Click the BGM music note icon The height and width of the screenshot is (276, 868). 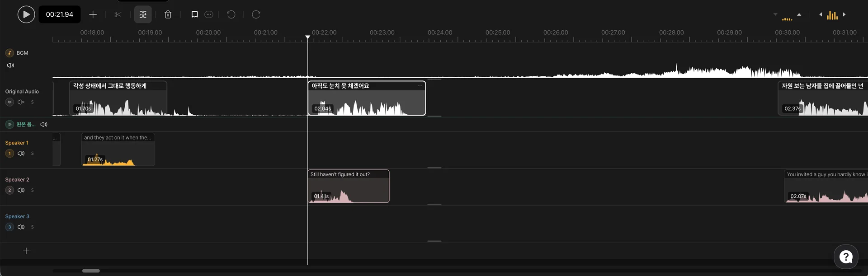(9, 53)
